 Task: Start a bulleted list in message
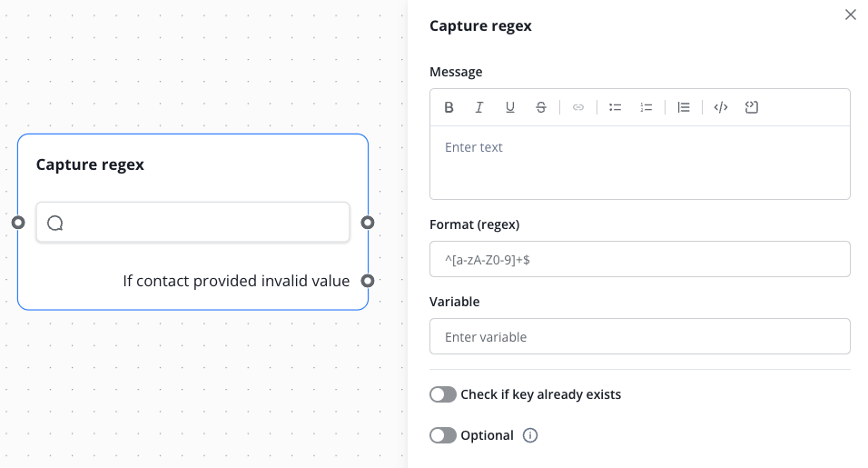[615, 107]
